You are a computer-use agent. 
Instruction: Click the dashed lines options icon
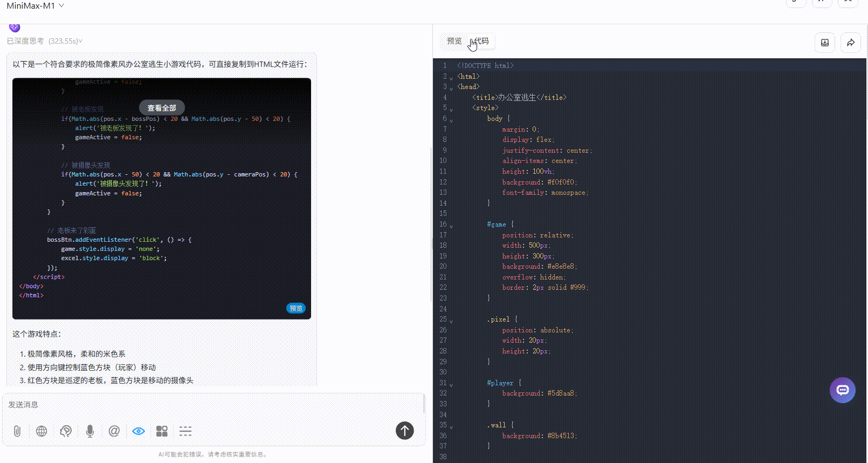[x=185, y=431]
